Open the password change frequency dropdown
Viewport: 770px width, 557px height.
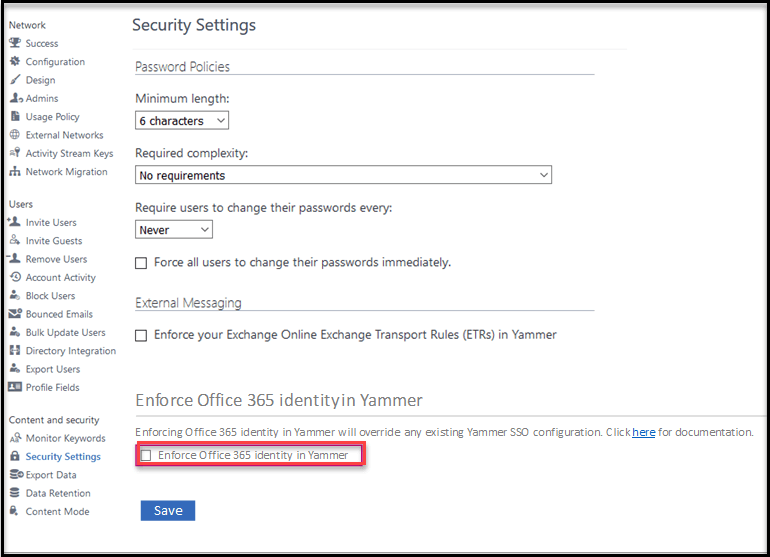pos(174,230)
